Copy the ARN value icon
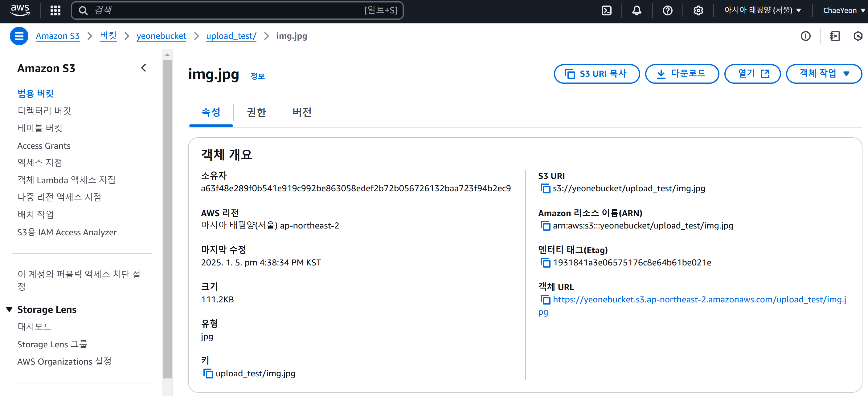The width and height of the screenshot is (868, 396). pyautogui.click(x=545, y=226)
